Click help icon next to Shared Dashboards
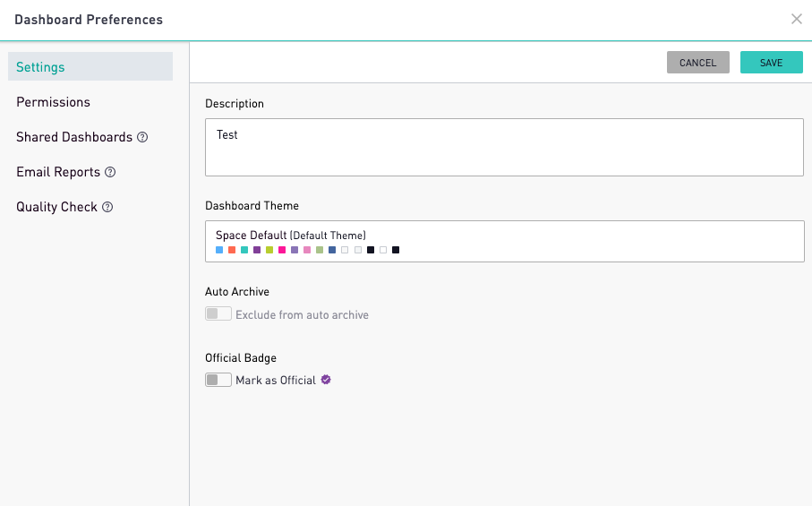 (142, 137)
